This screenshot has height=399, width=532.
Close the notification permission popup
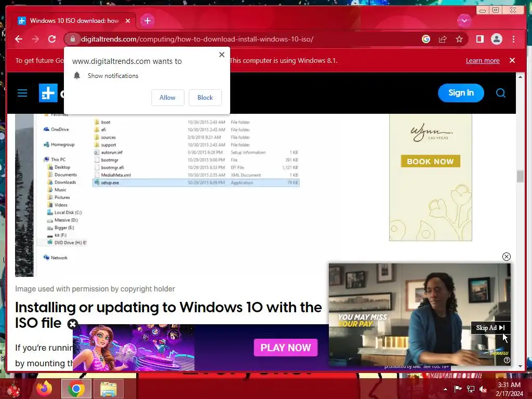coord(221,55)
